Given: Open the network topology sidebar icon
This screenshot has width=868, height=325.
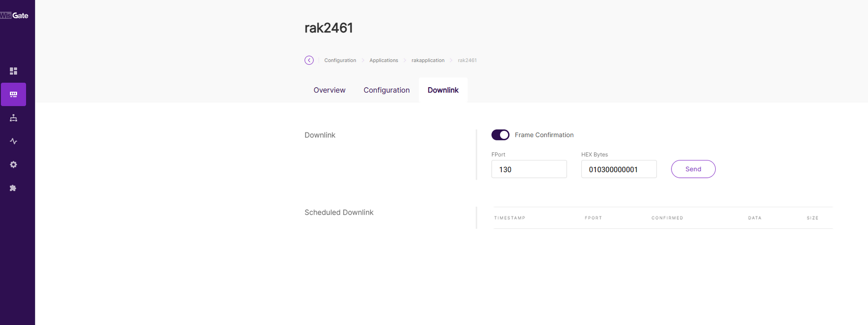Looking at the screenshot, I should click(14, 118).
